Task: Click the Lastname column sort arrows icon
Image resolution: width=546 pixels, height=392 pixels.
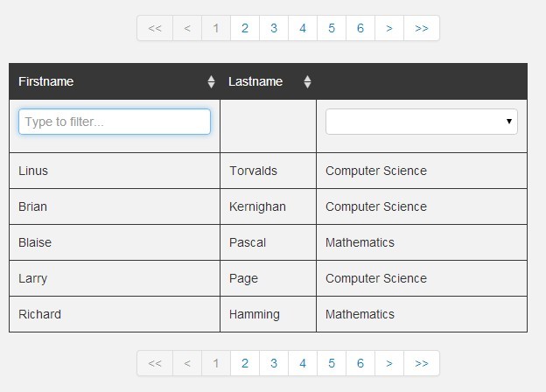Action: 307,81
